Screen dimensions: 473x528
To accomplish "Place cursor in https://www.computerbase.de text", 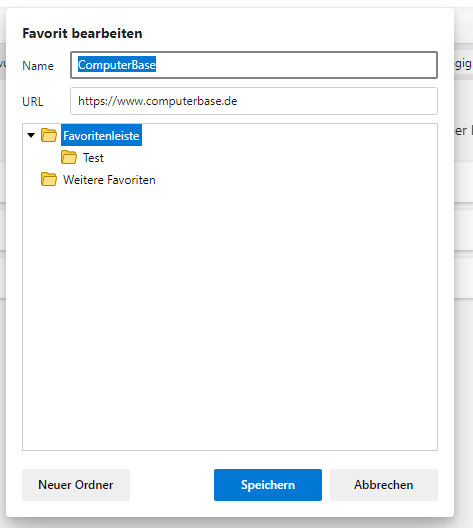I will pos(158,101).
